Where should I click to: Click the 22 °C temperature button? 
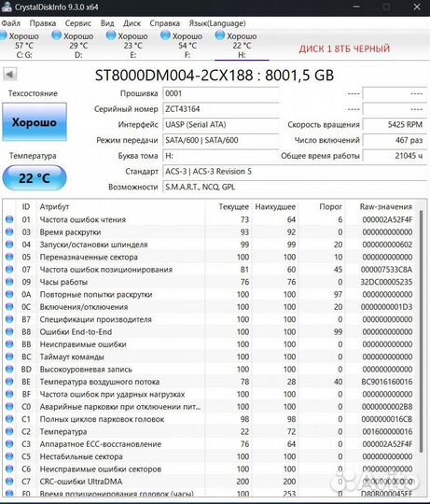click(35, 177)
